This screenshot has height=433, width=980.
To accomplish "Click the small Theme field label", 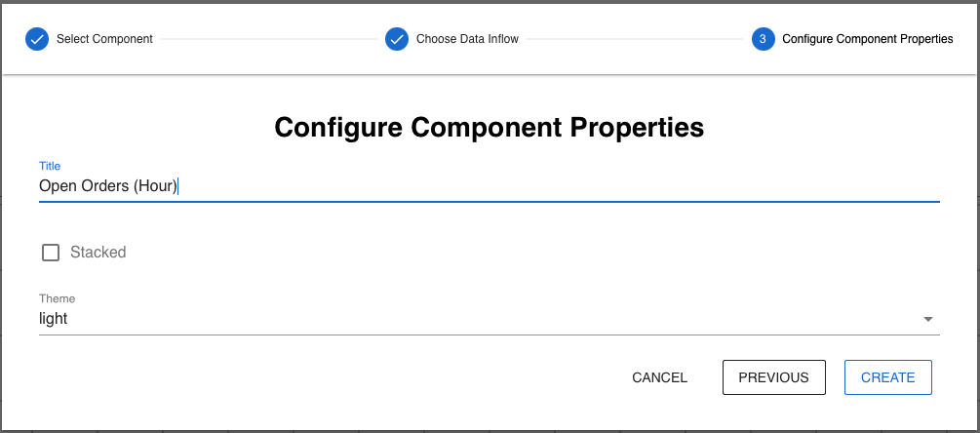I will [x=57, y=298].
